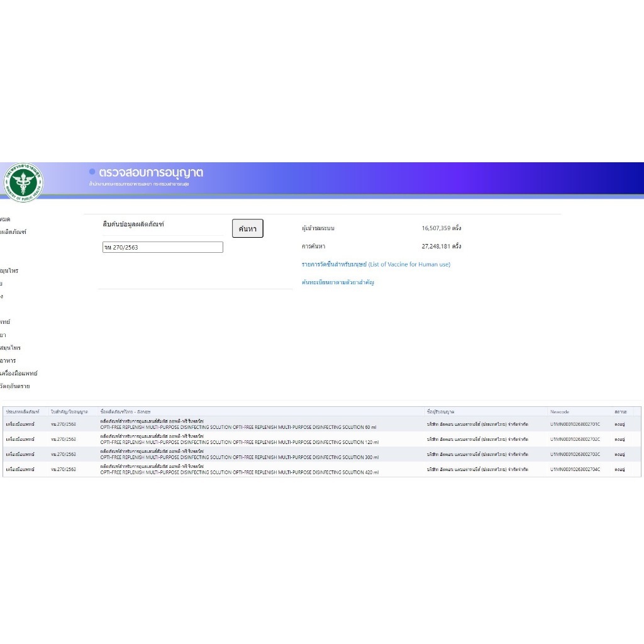Open the OPTI-FREE REPLENISH 60 ml product row
This screenshot has height=644, width=644.
(x=322, y=424)
